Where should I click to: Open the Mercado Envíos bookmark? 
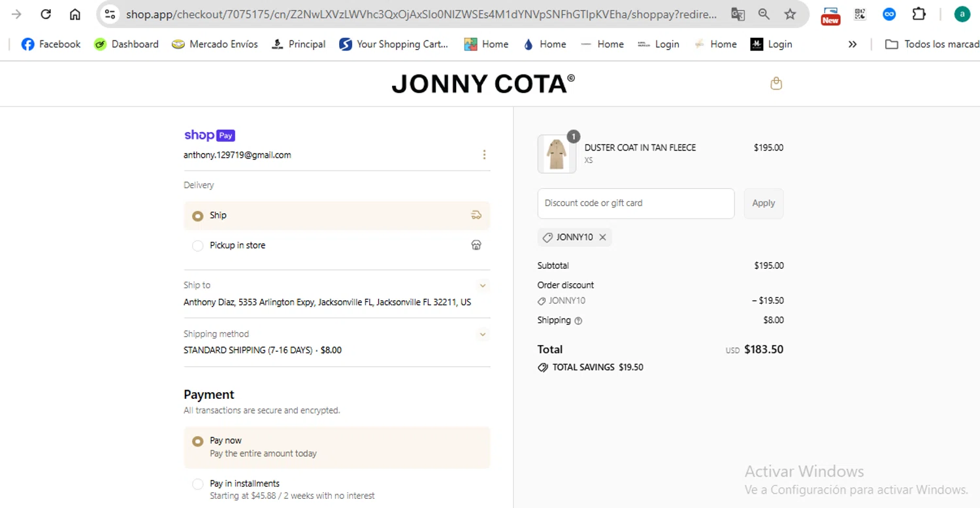click(215, 44)
